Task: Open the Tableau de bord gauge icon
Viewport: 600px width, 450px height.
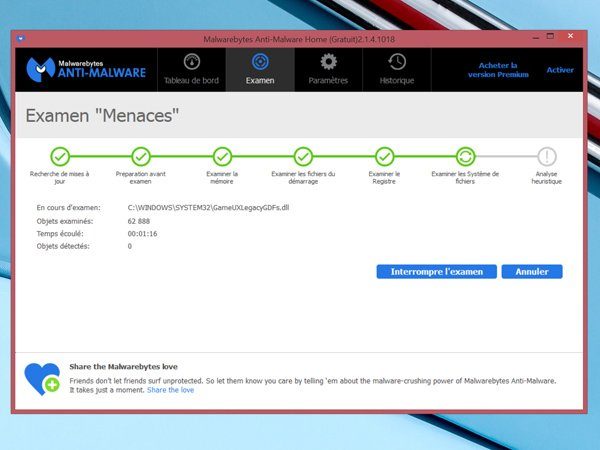Action: pyautogui.click(x=192, y=62)
